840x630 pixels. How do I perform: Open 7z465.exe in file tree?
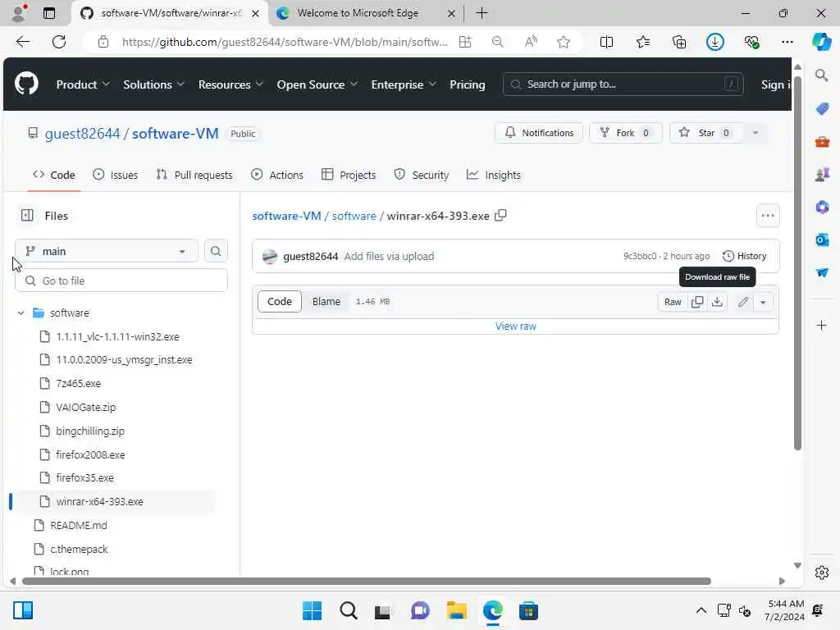pos(78,384)
